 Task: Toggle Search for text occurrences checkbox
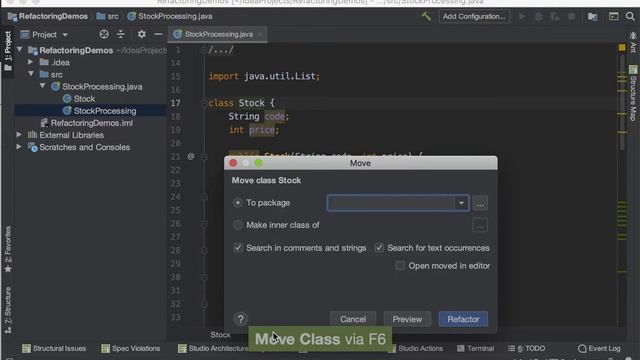pyautogui.click(x=379, y=248)
